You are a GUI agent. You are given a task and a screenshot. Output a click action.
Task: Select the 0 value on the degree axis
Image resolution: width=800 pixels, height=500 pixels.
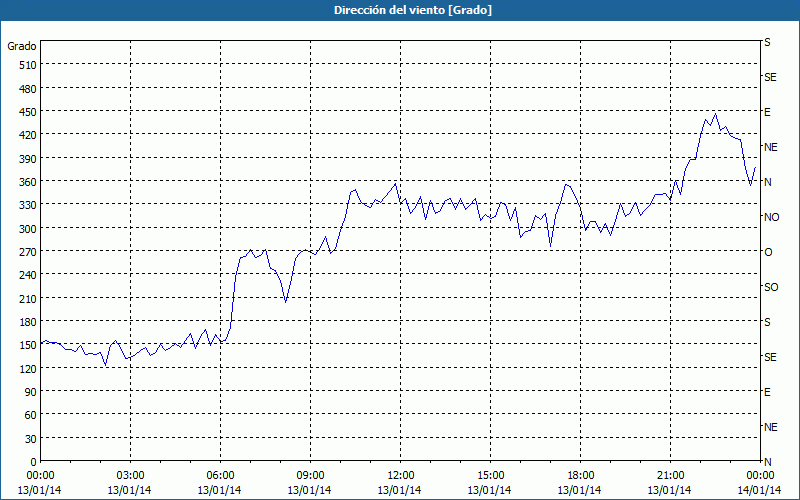tap(34, 462)
